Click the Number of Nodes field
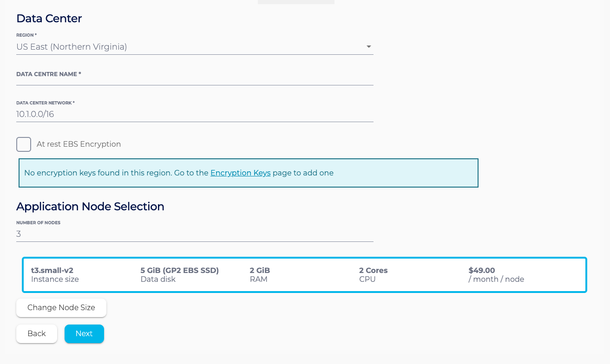 tap(194, 234)
